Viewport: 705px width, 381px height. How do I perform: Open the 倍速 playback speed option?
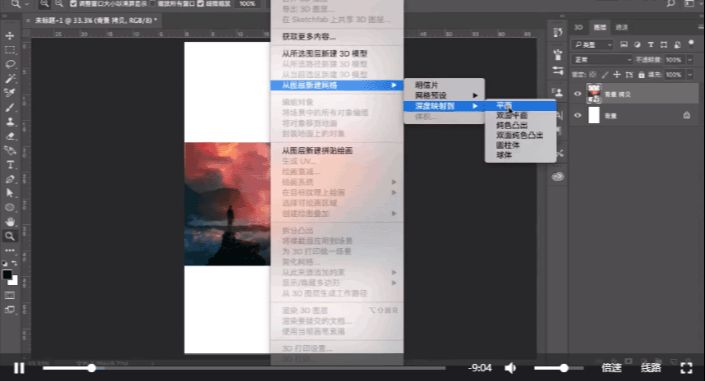611,368
